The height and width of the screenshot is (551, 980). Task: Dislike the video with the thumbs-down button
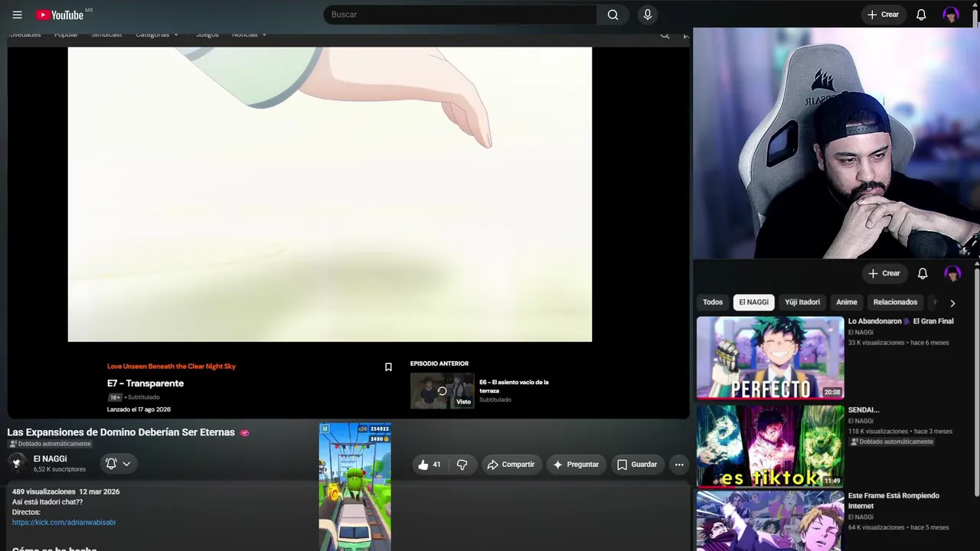point(462,465)
